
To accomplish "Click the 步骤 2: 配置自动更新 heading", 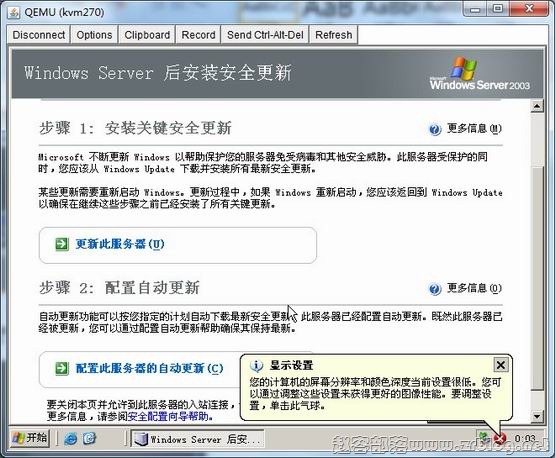I will (119, 287).
